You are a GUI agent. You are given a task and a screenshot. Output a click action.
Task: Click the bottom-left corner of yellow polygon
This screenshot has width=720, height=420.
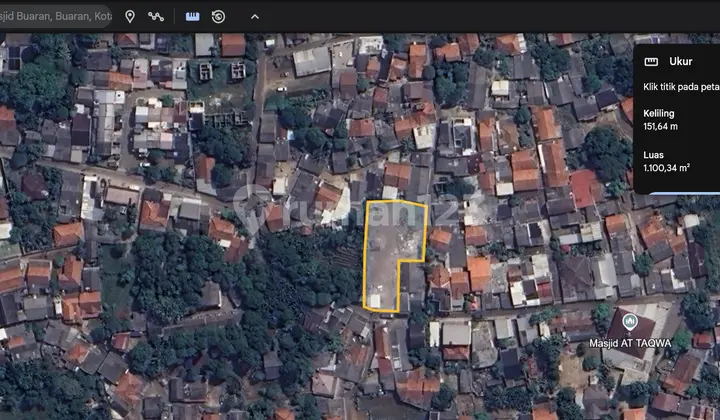click(x=362, y=308)
